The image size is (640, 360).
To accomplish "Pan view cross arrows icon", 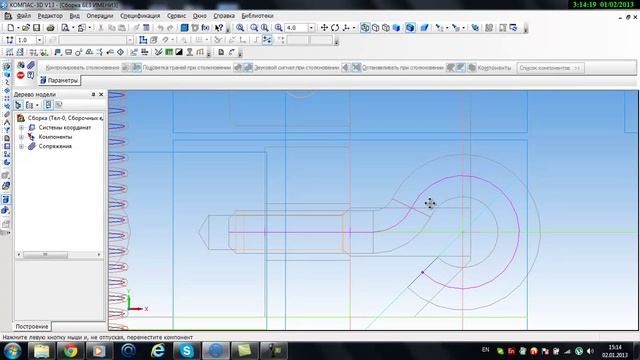I will [324, 27].
